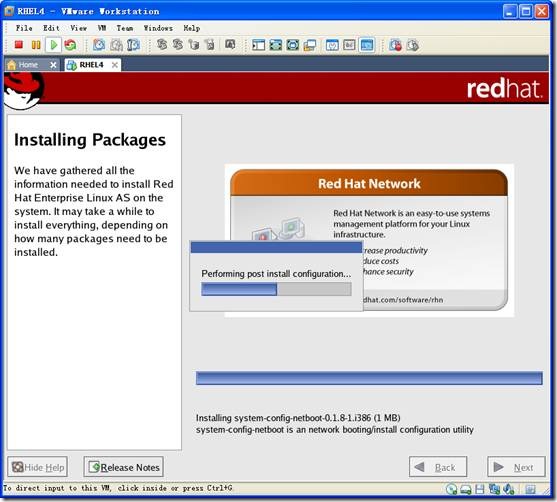Click the network adapter status bar icon
557x502 pixels.
494,490
